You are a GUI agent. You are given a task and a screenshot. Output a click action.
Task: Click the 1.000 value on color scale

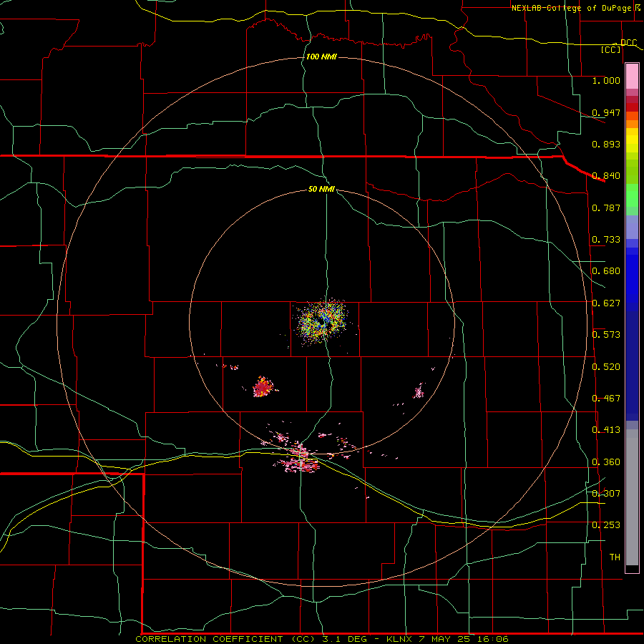[606, 80]
